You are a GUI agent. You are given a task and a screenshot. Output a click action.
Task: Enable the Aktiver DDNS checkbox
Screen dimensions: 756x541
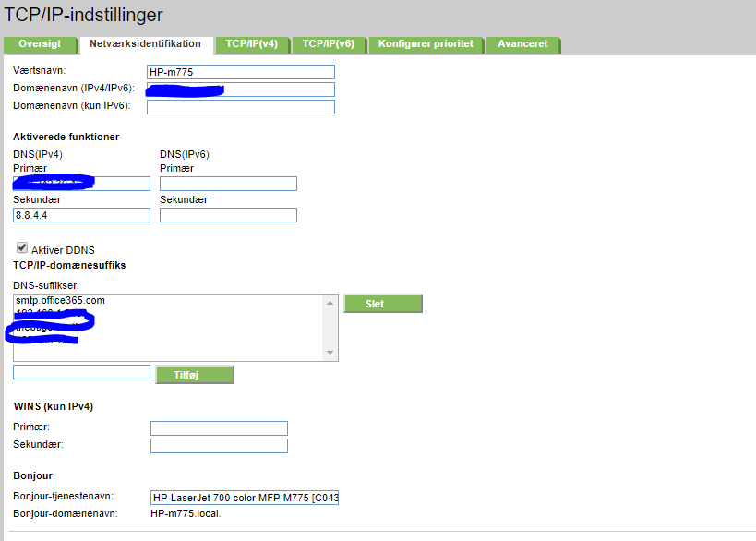point(21,247)
